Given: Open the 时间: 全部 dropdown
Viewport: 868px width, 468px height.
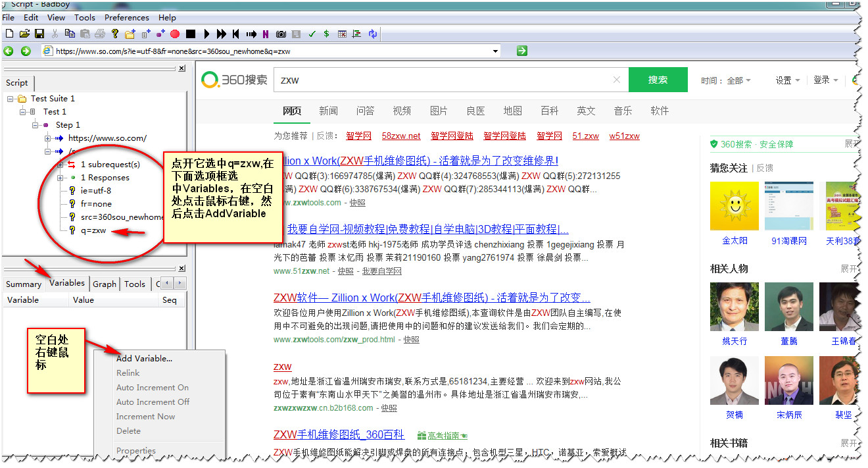Looking at the screenshot, I should click(x=726, y=80).
